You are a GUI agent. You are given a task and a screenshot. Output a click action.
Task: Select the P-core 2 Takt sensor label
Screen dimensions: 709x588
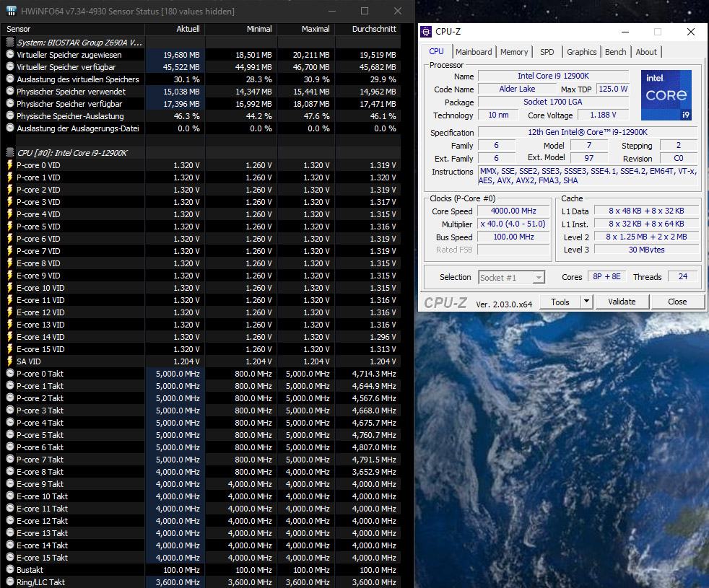coord(40,398)
